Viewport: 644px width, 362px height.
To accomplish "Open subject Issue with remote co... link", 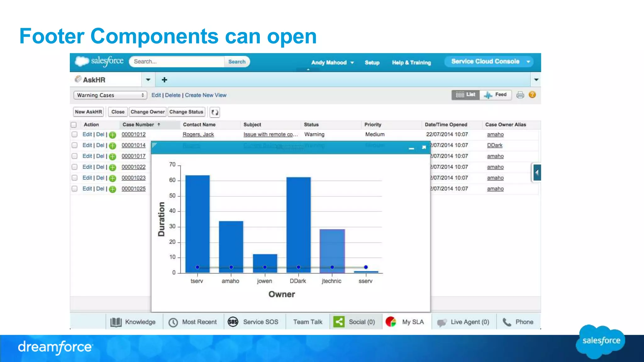I will point(270,134).
